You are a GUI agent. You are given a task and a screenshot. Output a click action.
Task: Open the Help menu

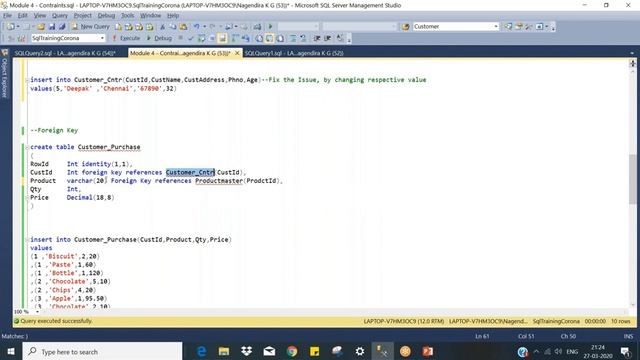click(173, 16)
